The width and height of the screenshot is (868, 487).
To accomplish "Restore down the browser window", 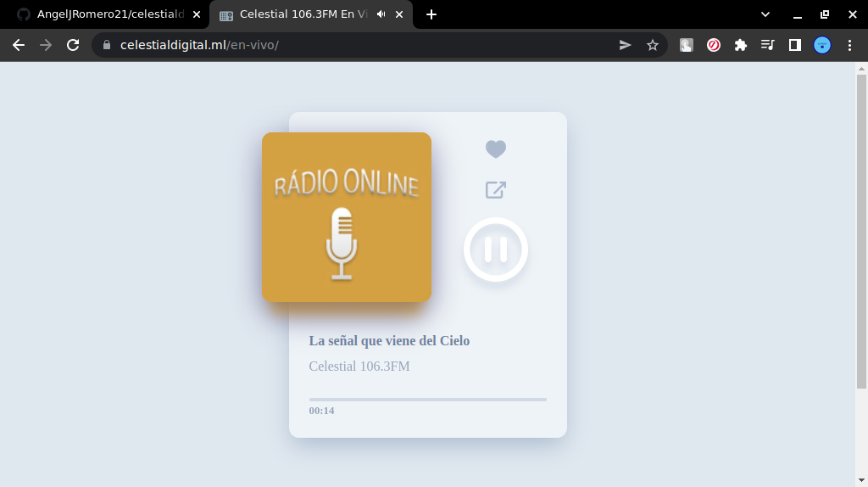I will point(825,14).
